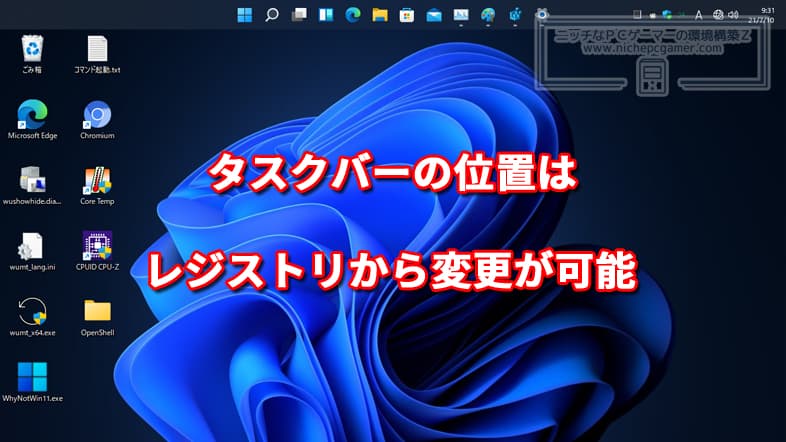
Task: Open volume speaker tray icon
Action: [x=733, y=15]
